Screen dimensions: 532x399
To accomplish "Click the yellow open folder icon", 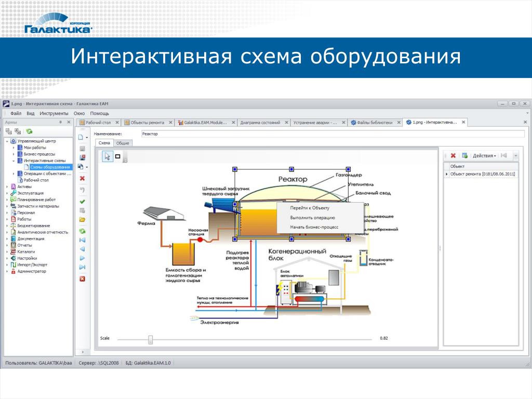I will pos(82,220).
